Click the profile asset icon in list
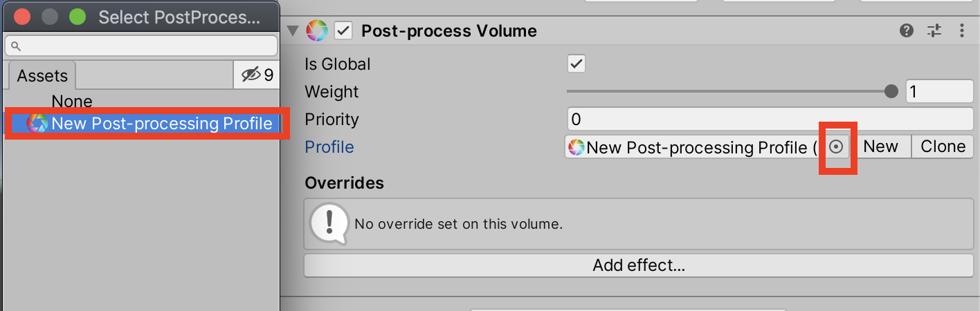The height and width of the screenshot is (311, 980). [x=37, y=124]
